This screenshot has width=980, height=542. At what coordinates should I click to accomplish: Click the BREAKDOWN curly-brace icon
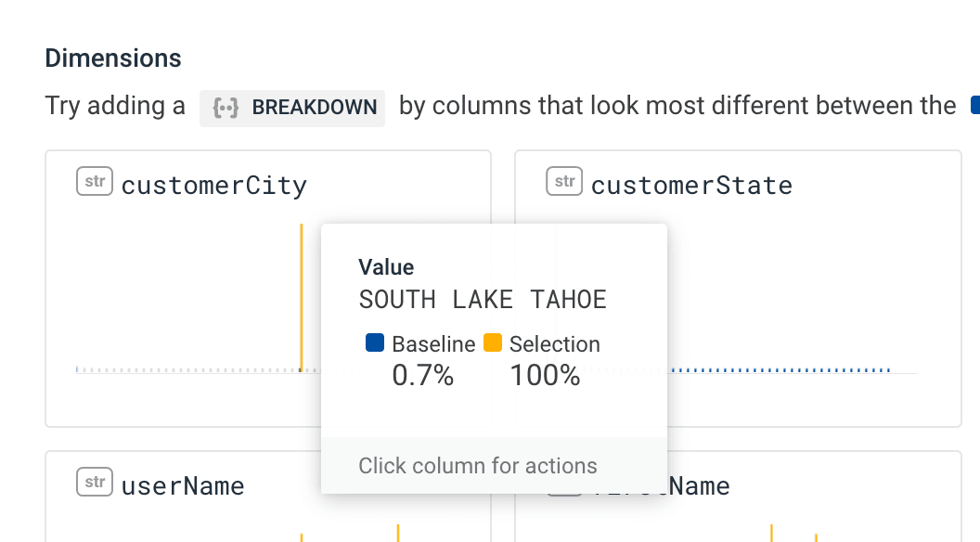point(226,108)
